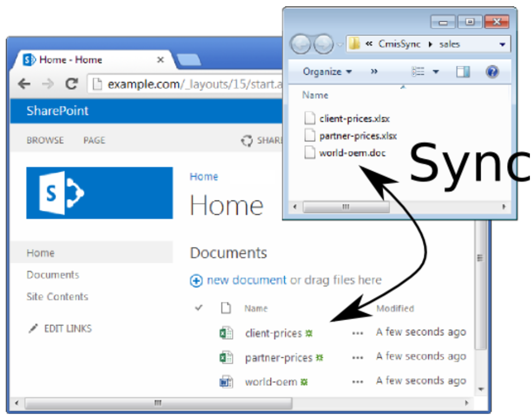Toggle the select-all checkmark in Documents header
Viewport: 532px width, 416px height.
coord(199,308)
